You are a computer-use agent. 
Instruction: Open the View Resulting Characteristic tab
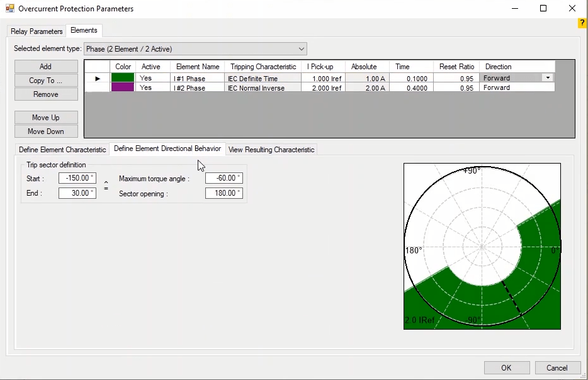pos(271,150)
